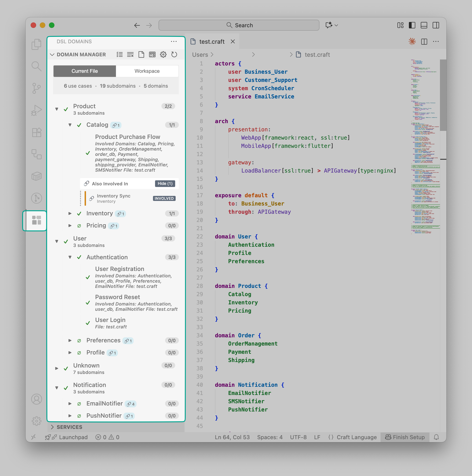Close the test.craft tab
This screenshot has height=476, width=472.
pos(233,41)
